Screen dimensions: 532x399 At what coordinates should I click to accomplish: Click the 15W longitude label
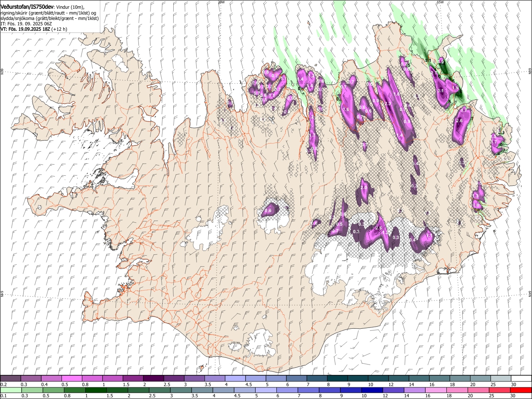440,2
